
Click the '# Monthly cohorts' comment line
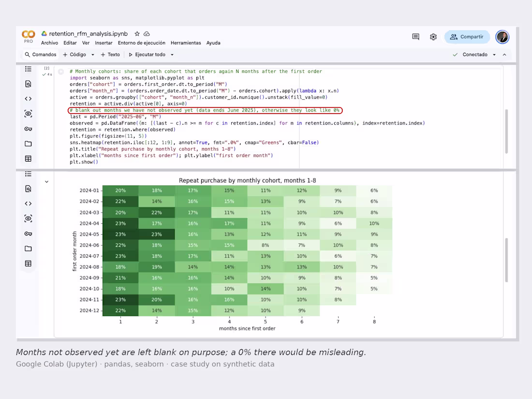(196, 71)
